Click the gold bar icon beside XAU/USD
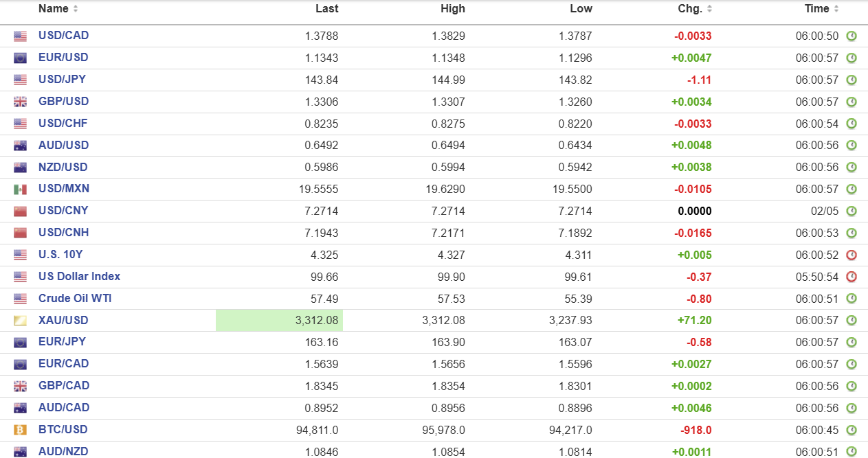 pyautogui.click(x=20, y=321)
